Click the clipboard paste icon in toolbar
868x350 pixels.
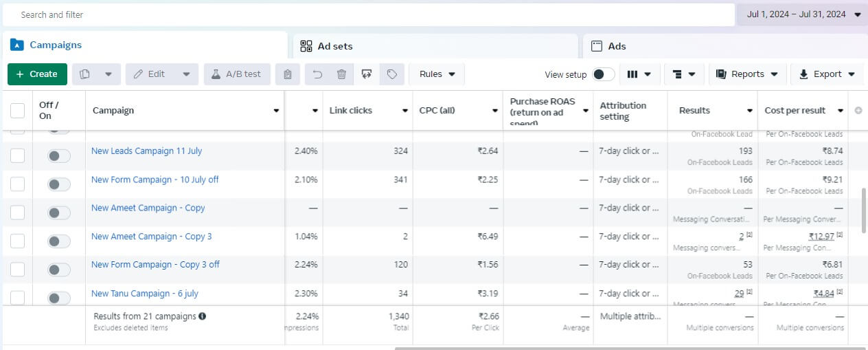[288, 74]
